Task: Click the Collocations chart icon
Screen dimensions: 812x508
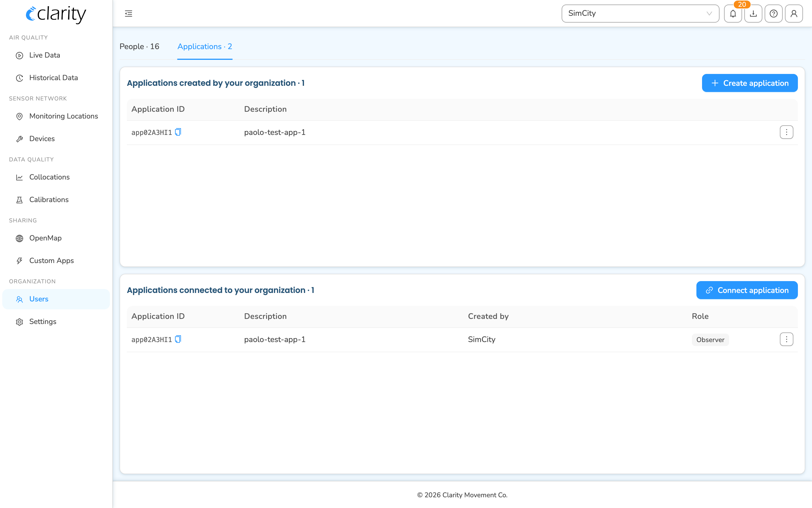Action: click(19, 178)
